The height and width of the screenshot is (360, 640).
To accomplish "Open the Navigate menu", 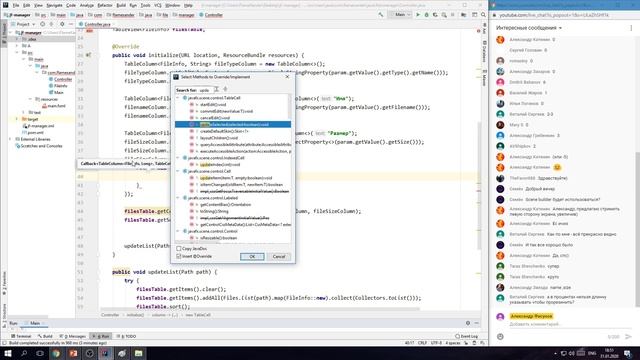I will coord(54,5).
